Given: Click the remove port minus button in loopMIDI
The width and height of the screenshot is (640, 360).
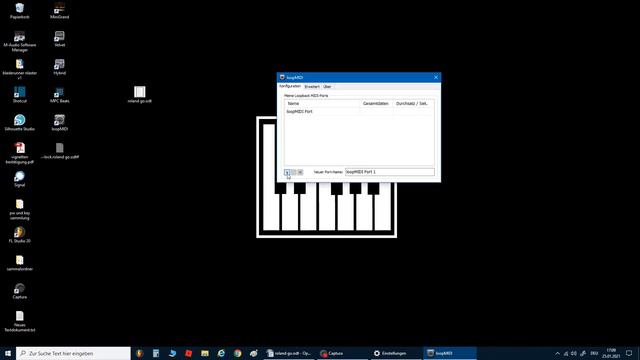Looking at the screenshot, I should click(293, 172).
